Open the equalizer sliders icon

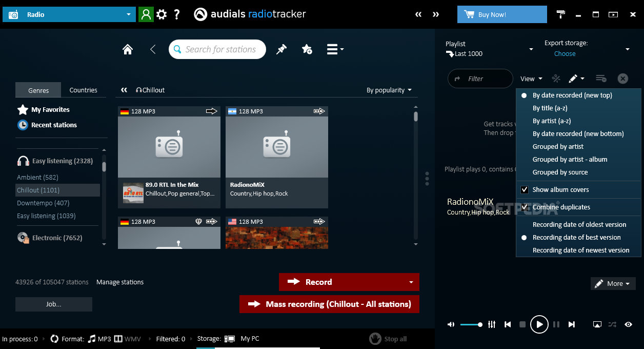tap(492, 324)
